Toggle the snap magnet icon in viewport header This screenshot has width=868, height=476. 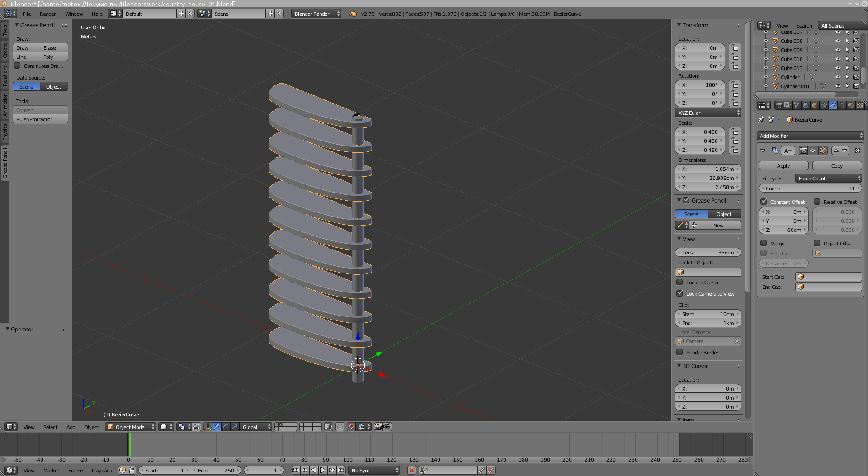point(351,427)
